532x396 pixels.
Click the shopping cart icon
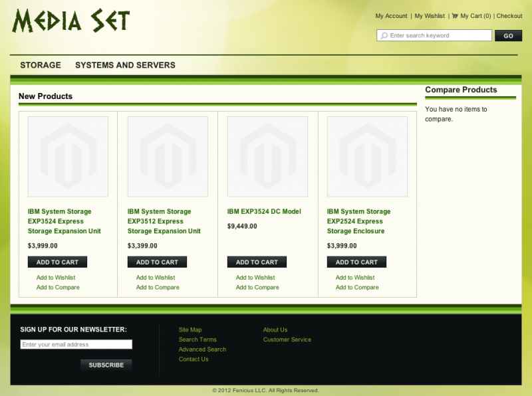tap(455, 16)
